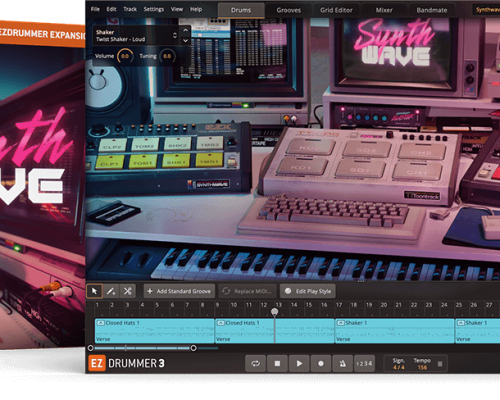Hit the TMB1 tambourine pad
The image size is (500, 400).
point(209,160)
